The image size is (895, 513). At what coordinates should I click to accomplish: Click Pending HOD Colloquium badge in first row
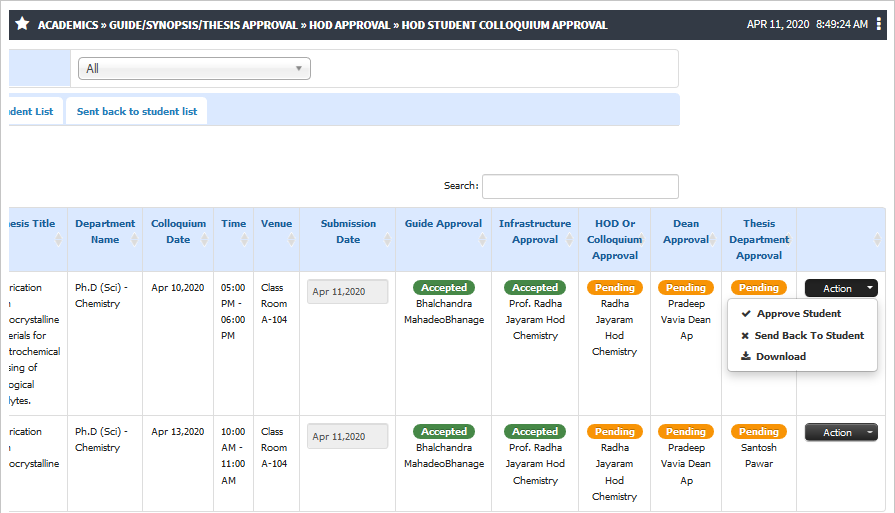pos(615,288)
